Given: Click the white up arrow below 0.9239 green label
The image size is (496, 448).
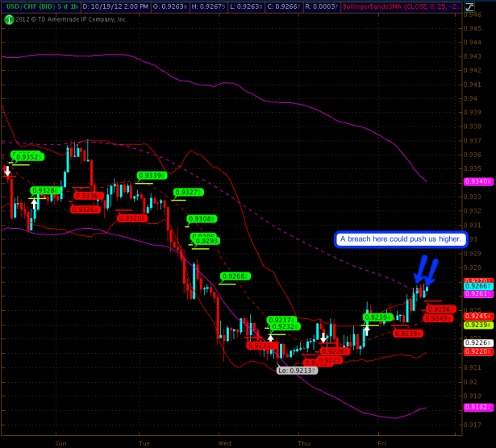Looking at the screenshot, I should [x=366, y=329].
